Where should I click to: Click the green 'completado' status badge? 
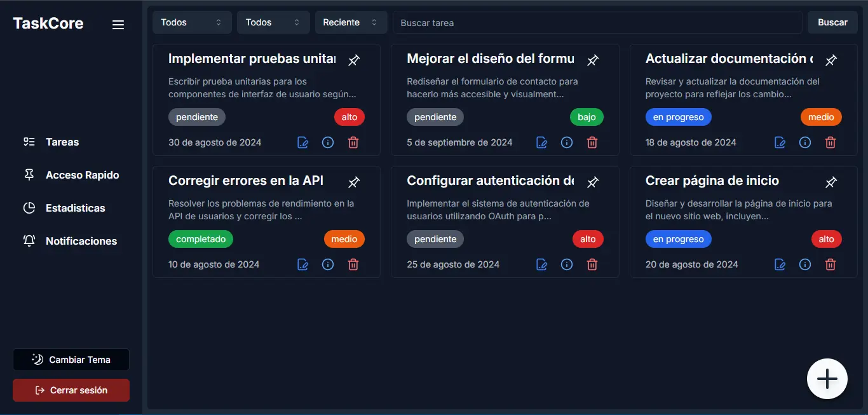(x=200, y=238)
